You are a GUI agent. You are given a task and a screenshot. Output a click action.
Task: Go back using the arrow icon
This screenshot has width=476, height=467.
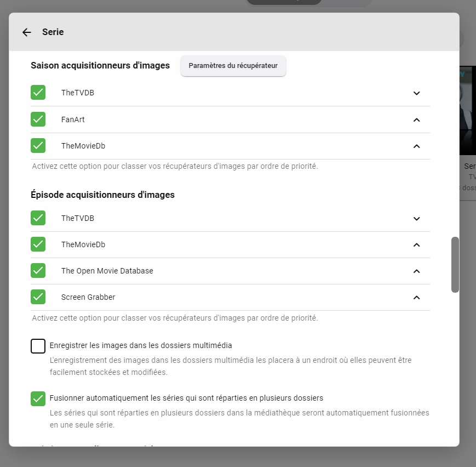point(27,32)
